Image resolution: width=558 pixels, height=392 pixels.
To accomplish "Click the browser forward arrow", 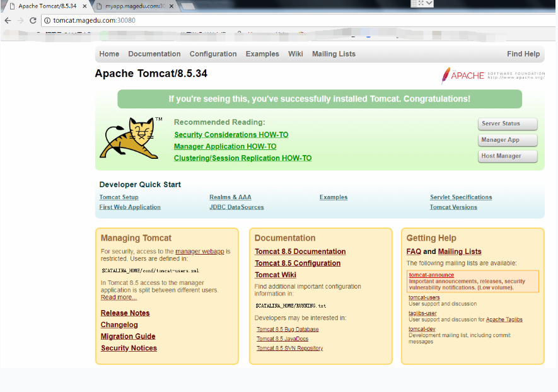I will [20, 20].
